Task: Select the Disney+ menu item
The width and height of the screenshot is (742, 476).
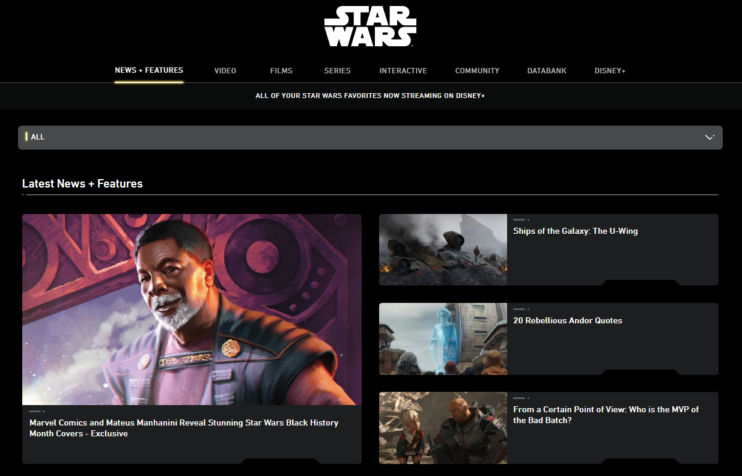Action: click(x=610, y=71)
